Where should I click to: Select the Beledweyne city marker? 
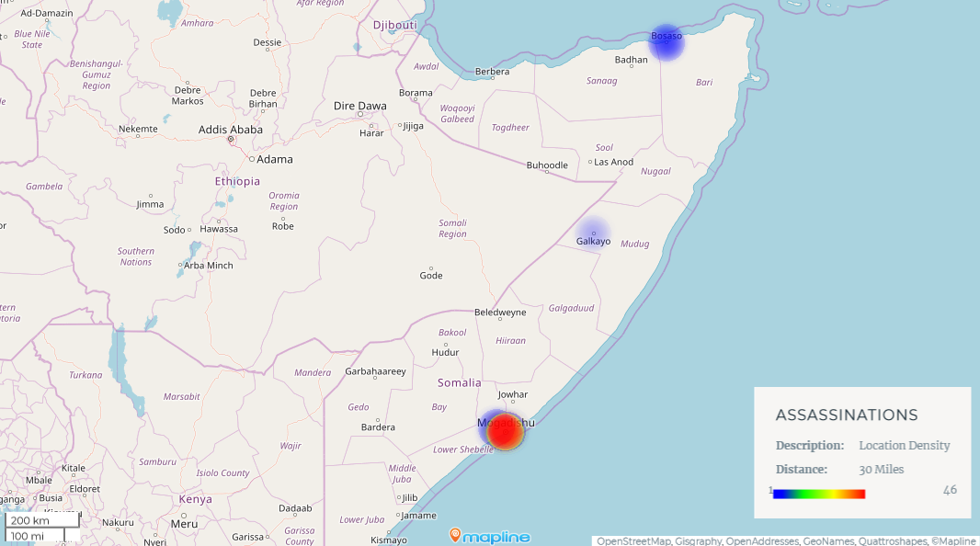pyautogui.click(x=500, y=319)
